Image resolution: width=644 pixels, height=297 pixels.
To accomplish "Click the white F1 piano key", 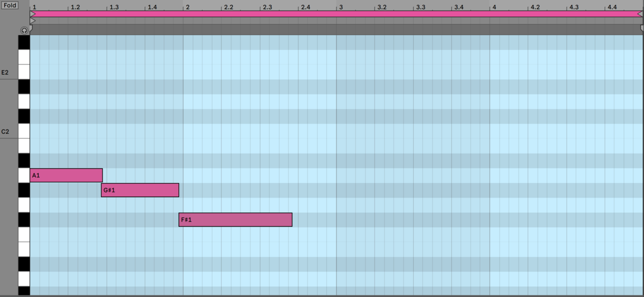I will click(x=24, y=234).
